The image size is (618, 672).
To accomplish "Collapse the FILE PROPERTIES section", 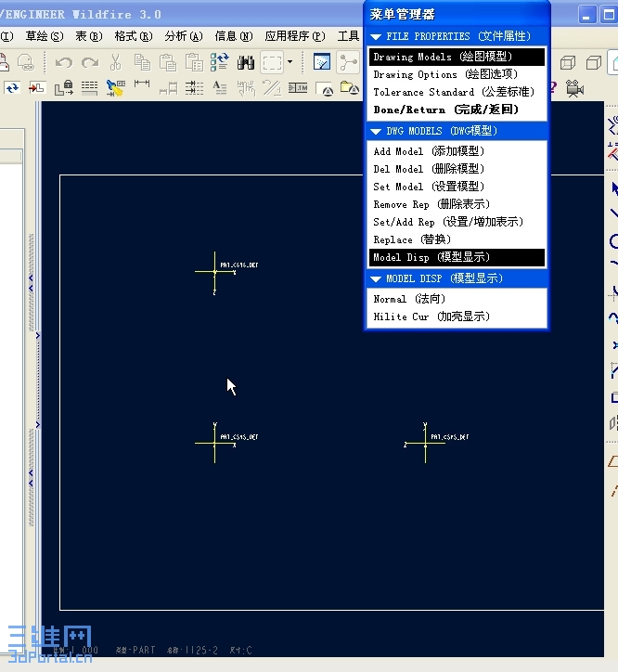I will [376, 37].
